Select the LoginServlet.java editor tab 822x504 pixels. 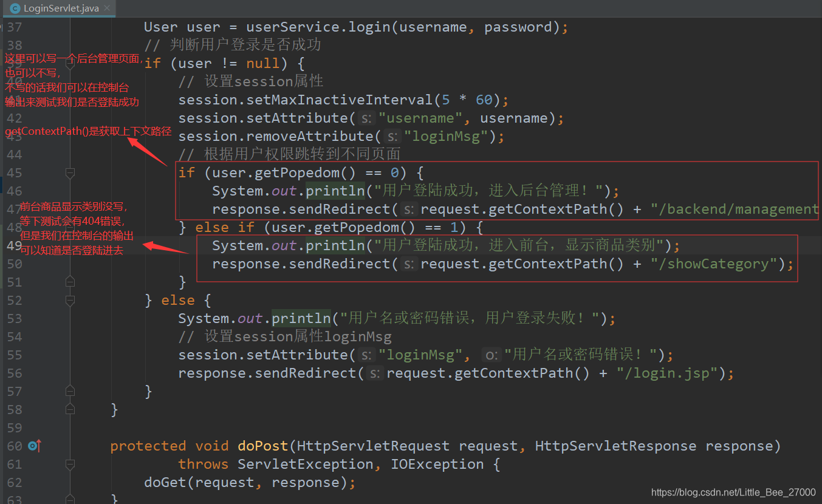[x=58, y=9]
